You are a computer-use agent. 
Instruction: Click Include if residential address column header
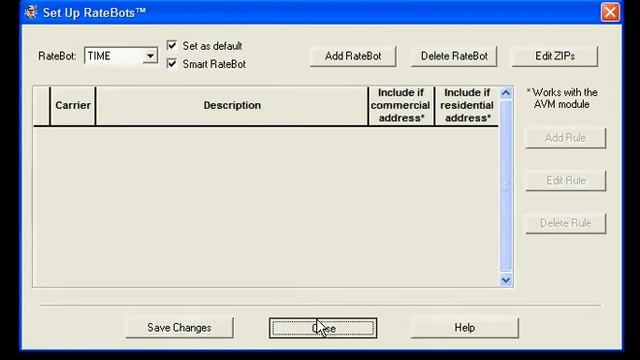(x=467, y=105)
